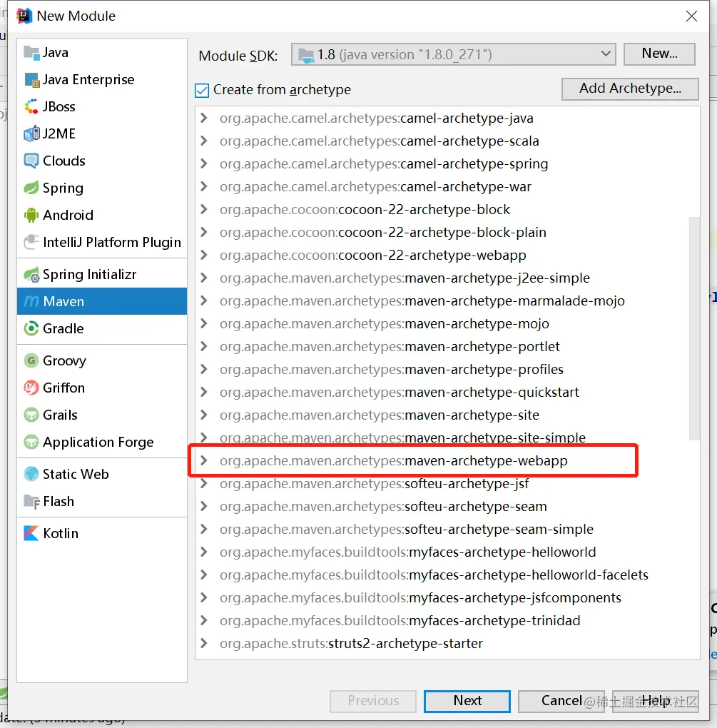Expand the maven-archetype-quickstart node
The width and height of the screenshot is (717, 728).
coord(204,392)
